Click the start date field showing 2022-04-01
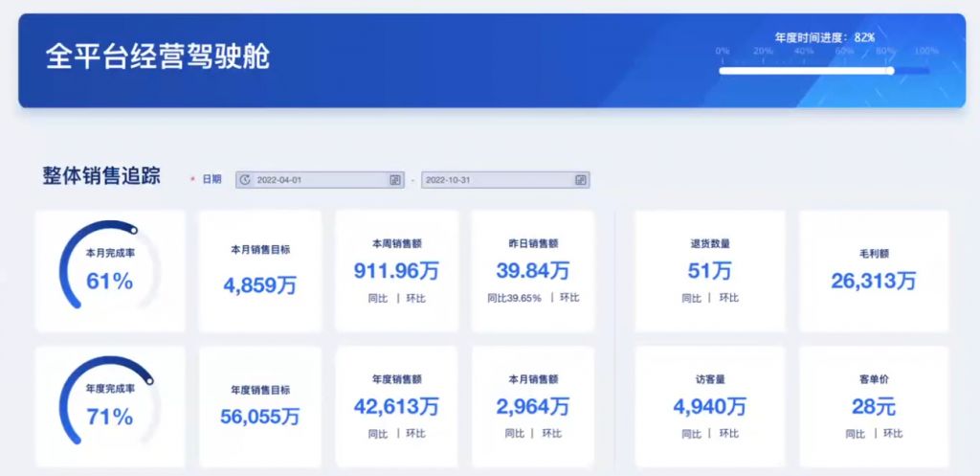Screen dimensions: 980x476 pyautogui.click(x=320, y=180)
